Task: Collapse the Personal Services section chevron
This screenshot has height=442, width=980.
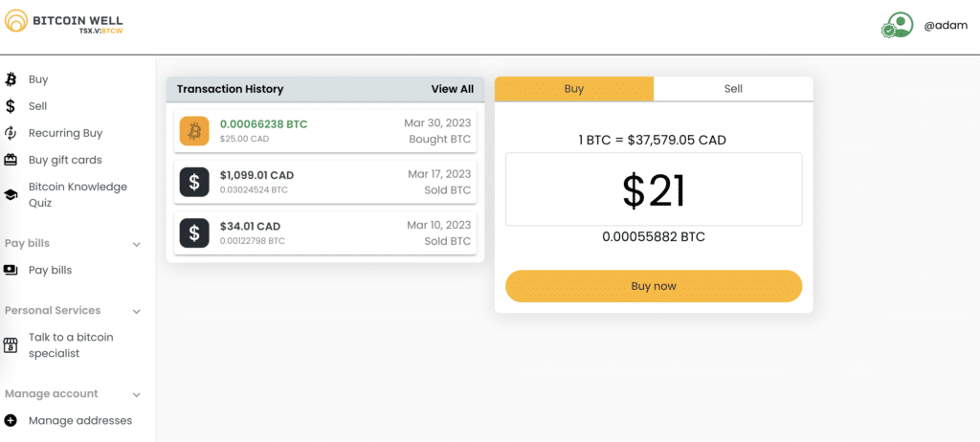Action: (136, 311)
